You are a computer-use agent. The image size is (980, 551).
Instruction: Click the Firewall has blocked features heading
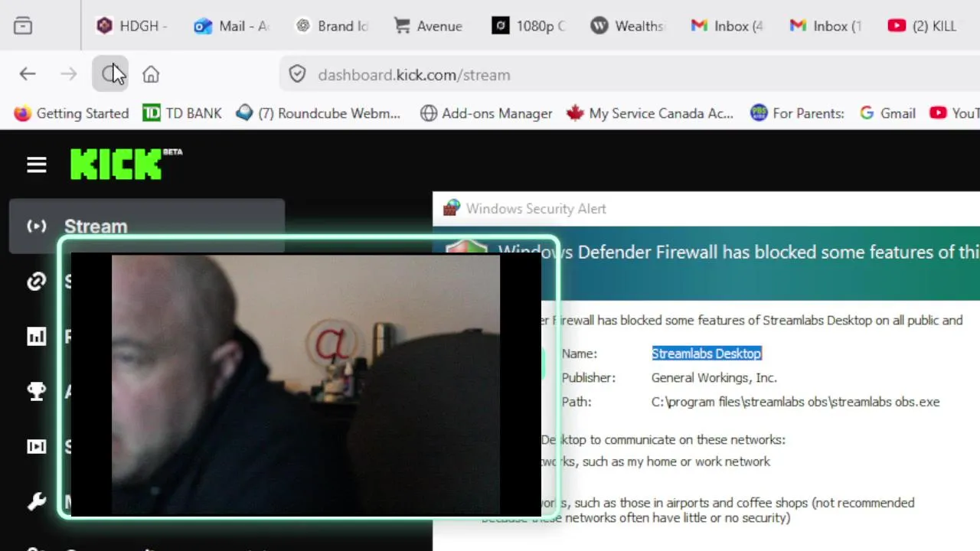(x=739, y=253)
